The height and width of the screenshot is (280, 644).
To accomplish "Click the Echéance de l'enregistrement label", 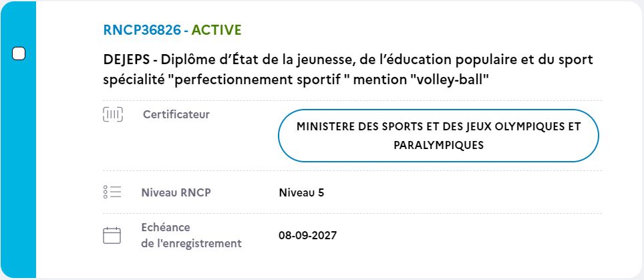I will (x=191, y=236).
